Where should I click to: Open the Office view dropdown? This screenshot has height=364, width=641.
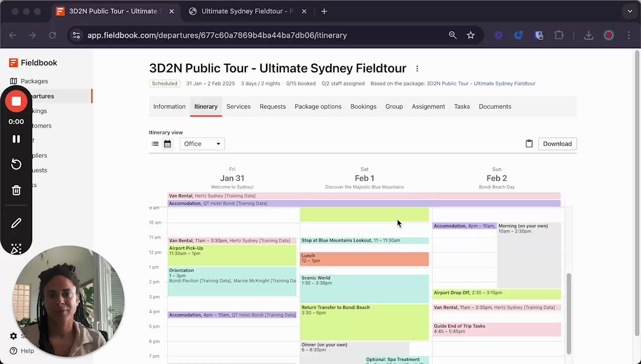pyautogui.click(x=202, y=144)
